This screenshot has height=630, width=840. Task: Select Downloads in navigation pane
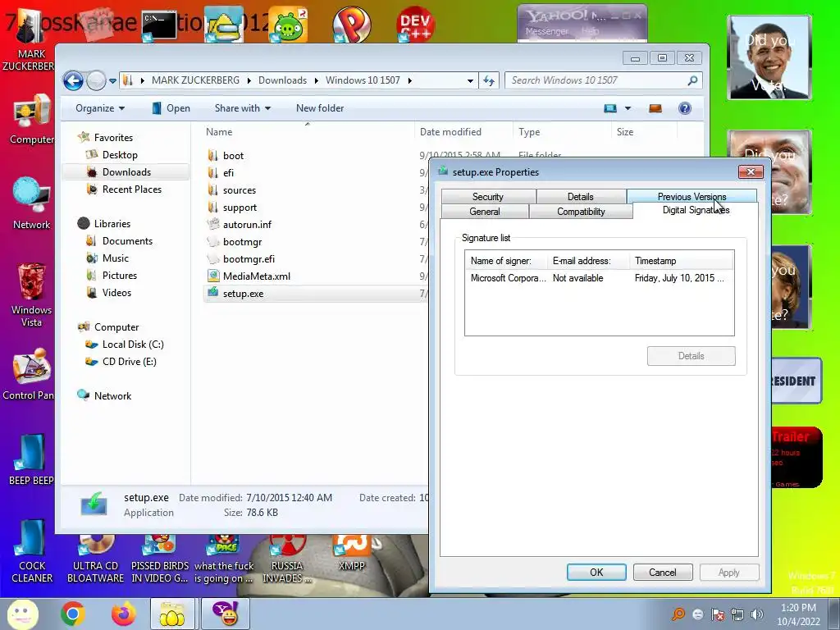coord(126,172)
